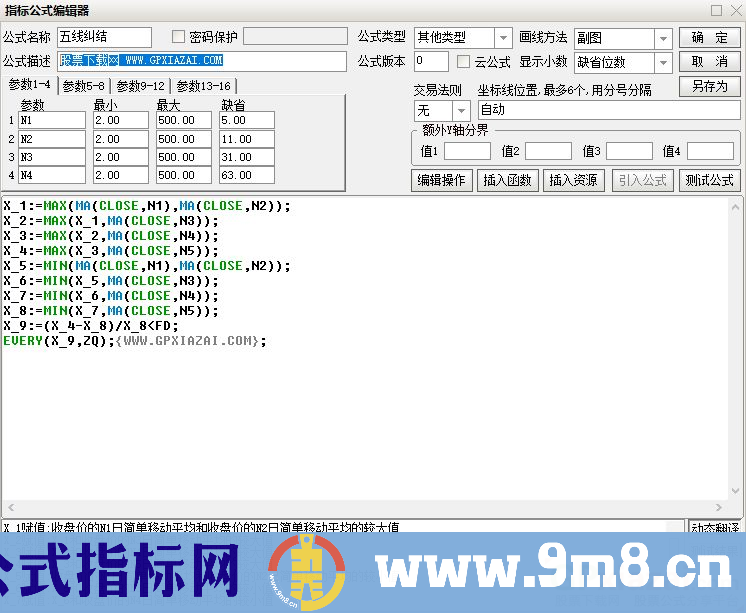
Task: Select the 参数13-16 tab
Action: [x=204, y=86]
